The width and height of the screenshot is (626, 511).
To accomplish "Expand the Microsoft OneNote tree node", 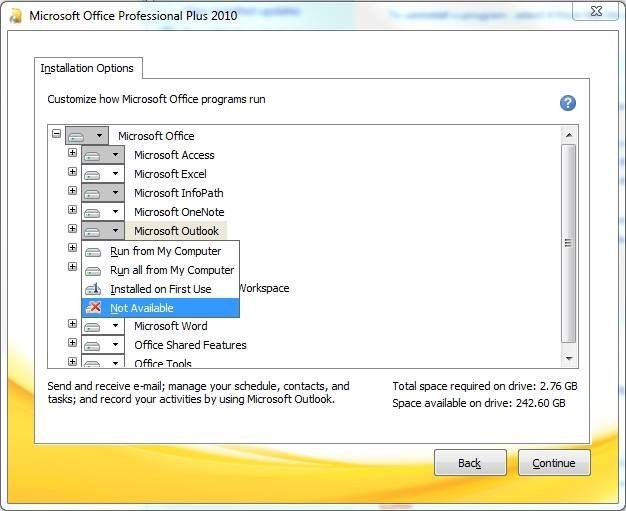I will point(72,210).
